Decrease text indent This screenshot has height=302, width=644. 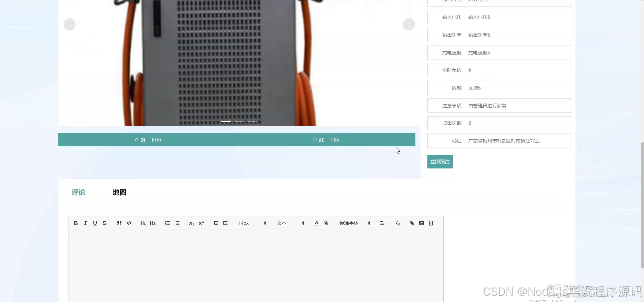coord(215,223)
